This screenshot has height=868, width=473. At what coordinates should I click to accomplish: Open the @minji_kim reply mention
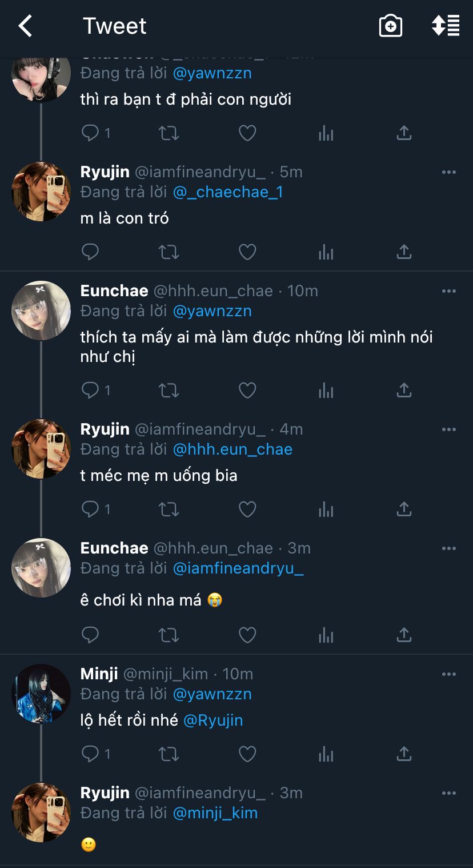point(215,813)
